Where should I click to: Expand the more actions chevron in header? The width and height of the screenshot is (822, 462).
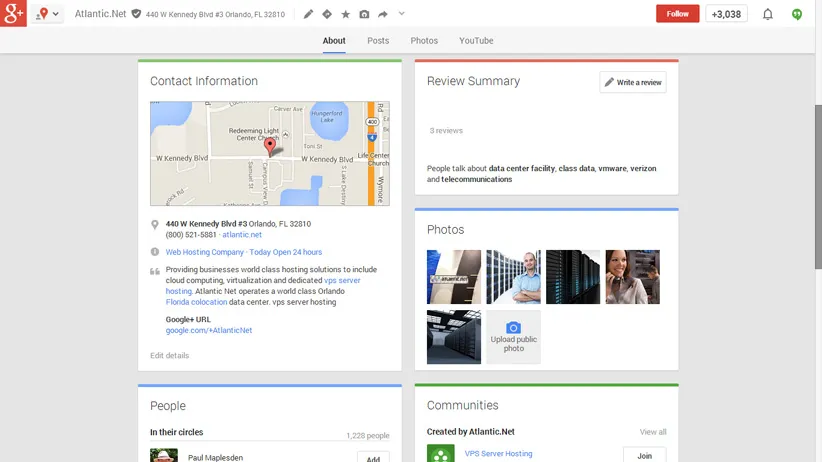[401, 14]
